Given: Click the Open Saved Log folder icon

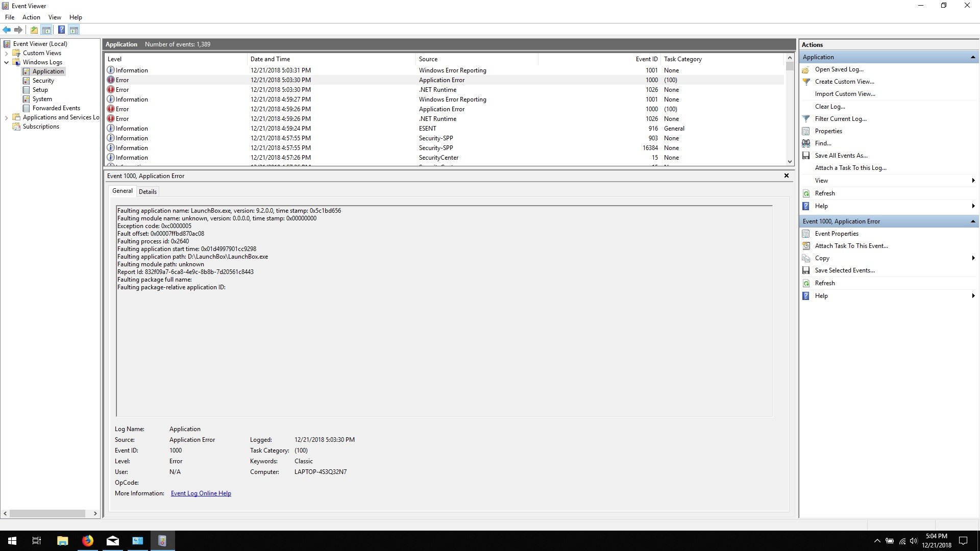Looking at the screenshot, I should [806, 69].
